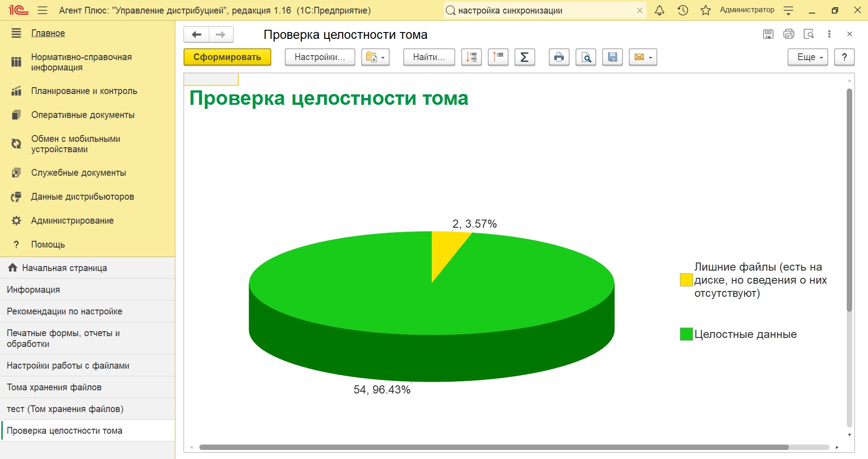Click preview icon in title area
868x459 pixels.
pyautogui.click(x=809, y=34)
